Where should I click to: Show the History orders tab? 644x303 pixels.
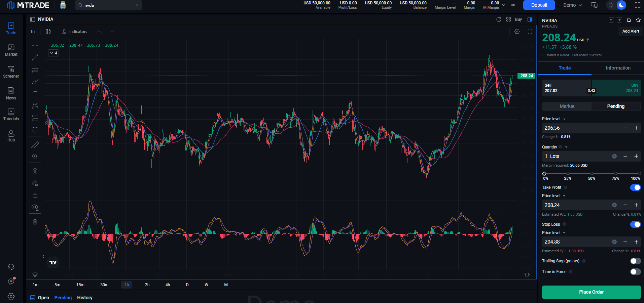pyautogui.click(x=85, y=298)
